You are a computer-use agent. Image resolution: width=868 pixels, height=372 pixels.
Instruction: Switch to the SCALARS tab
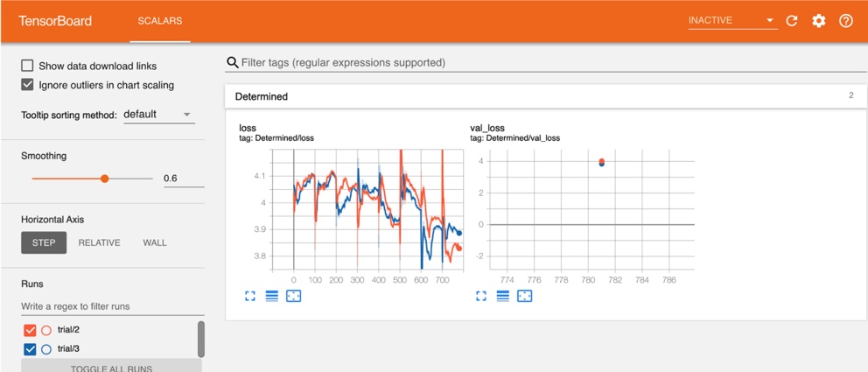160,21
